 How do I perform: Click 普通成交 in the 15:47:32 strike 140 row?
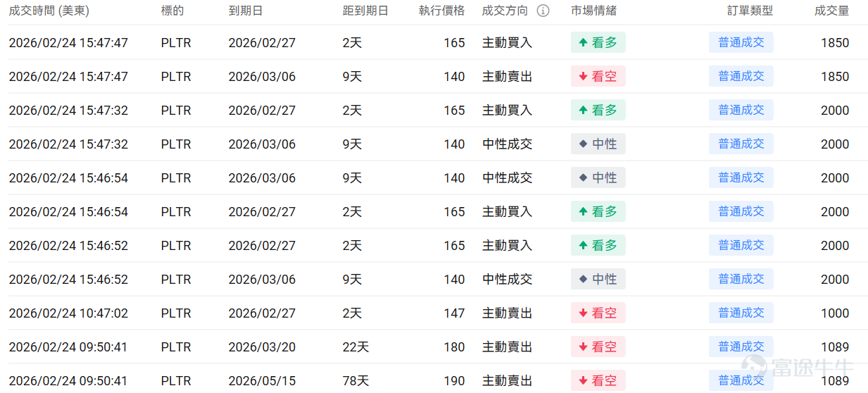pos(741,144)
